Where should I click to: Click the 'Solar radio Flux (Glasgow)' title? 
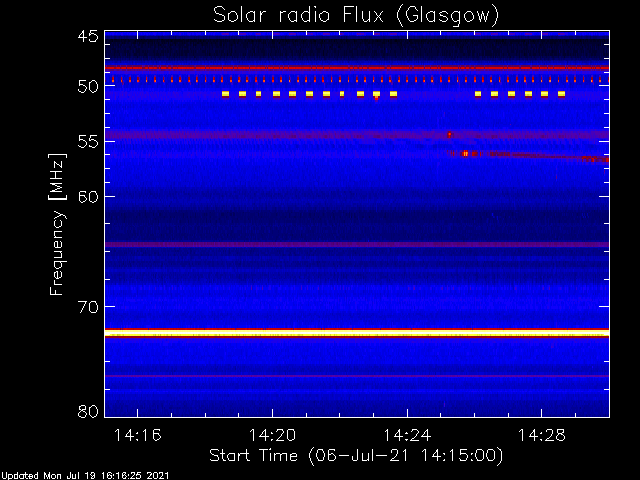pos(356,16)
